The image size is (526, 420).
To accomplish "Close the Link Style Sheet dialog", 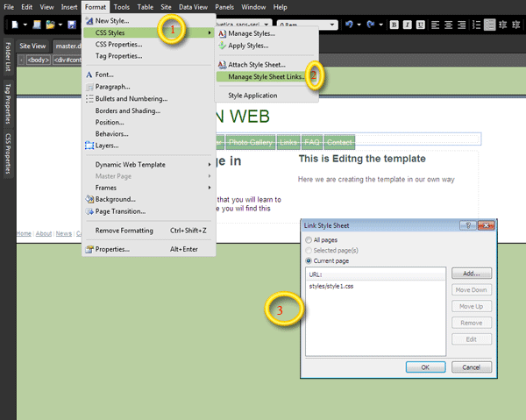I will point(486,225).
